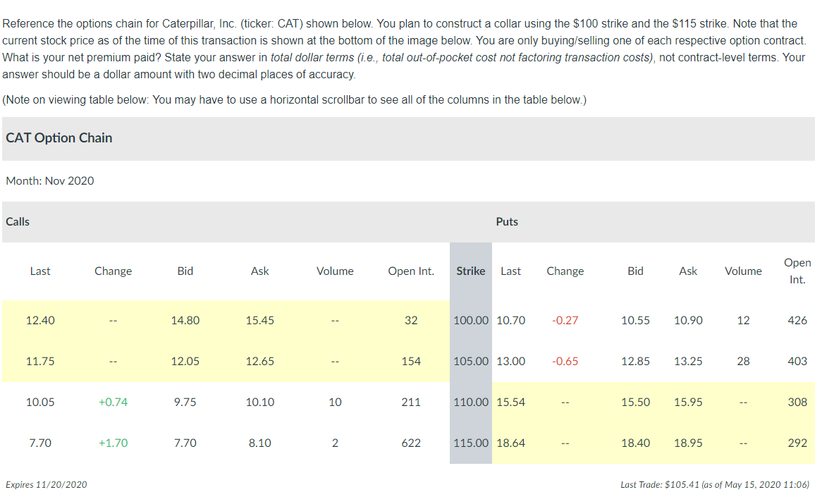Viewport: 822px width, 504px height.
Task: Click the Calls section header
Action: (x=18, y=221)
